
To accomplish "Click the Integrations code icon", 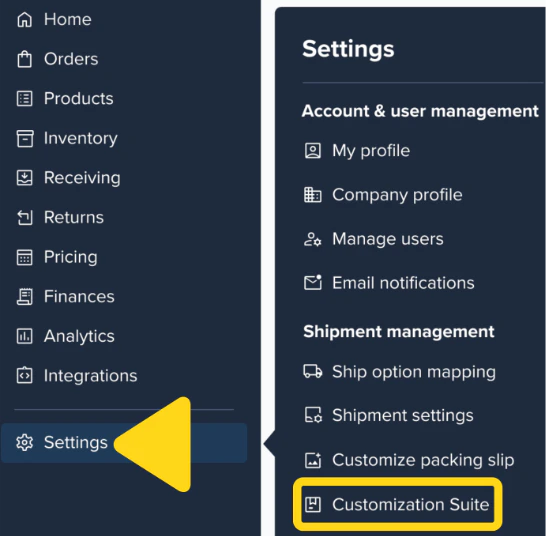I will 24,375.
